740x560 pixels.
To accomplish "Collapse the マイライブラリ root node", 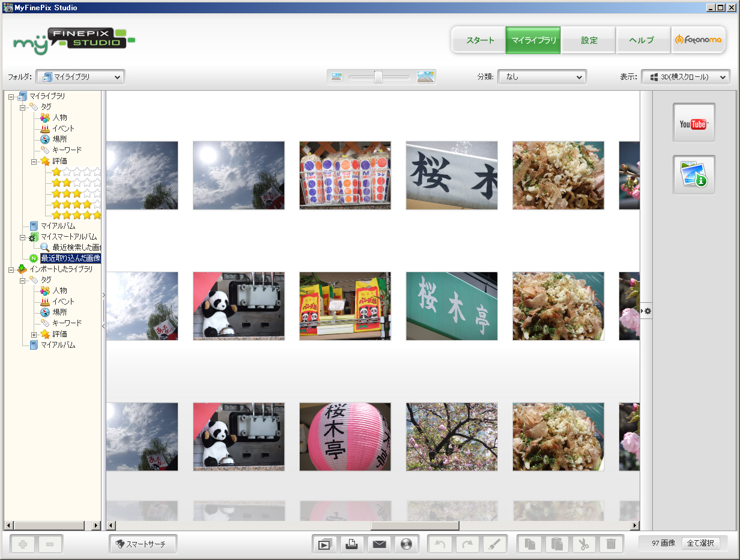I will 11,96.
